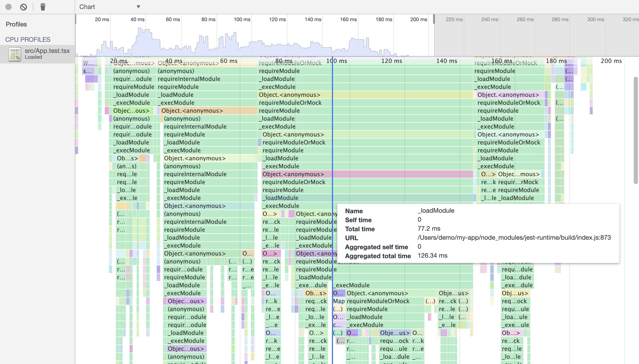This screenshot has height=364, width=639.
Task: Click the Obje...us> blue frame above requ...ock
Action: (395, 333)
